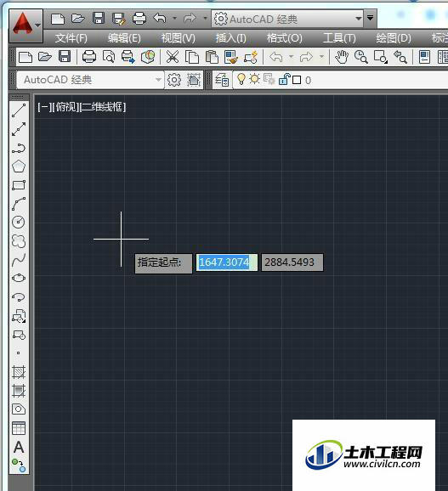The image size is (448, 491).
Task: Click Open file icon in standard toolbar
Action: (45, 57)
